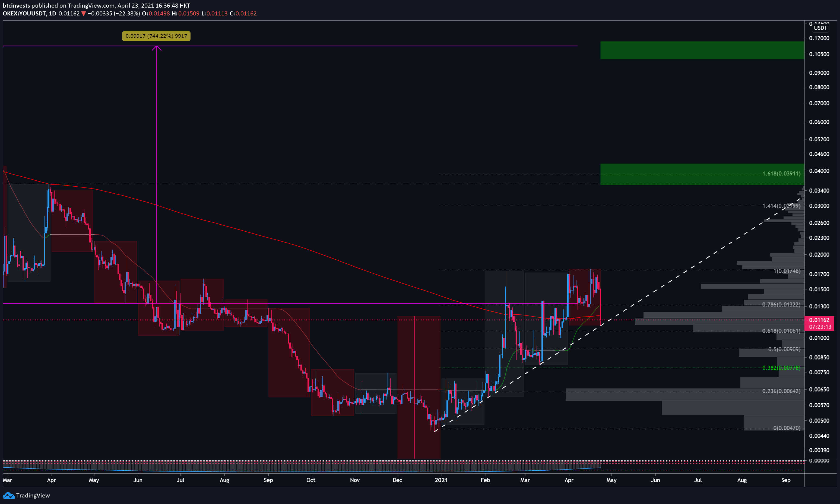Click the red down-triangle change indicator
This screenshot has height=504, width=840.
click(x=83, y=14)
